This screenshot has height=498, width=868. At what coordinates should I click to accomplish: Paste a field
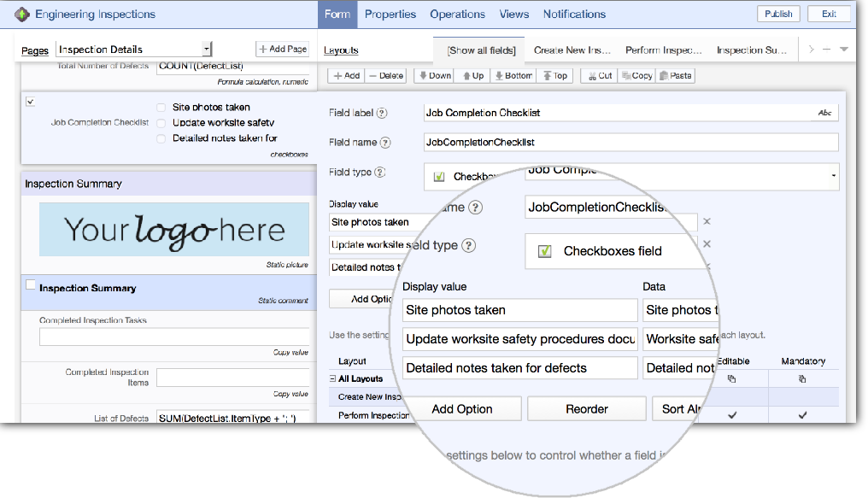point(676,76)
